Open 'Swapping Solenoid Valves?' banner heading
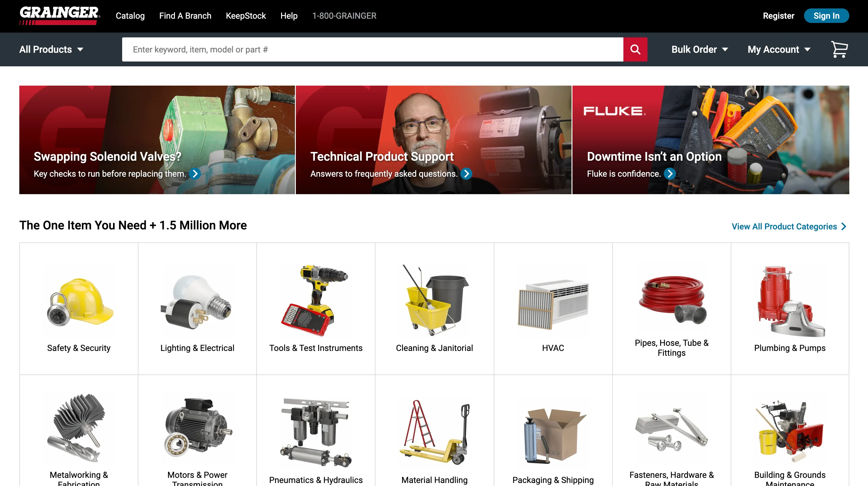 point(107,156)
